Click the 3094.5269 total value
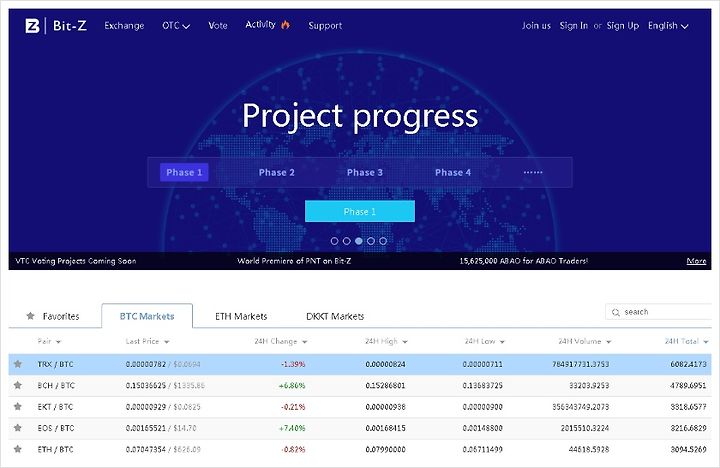Screen dimensions: 720x468 [688, 450]
